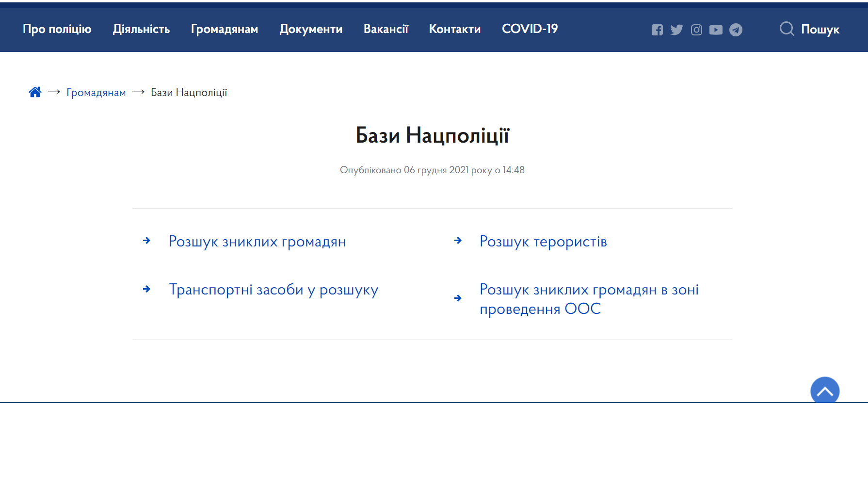Open the Діяльність menu

tap(141, 29)
